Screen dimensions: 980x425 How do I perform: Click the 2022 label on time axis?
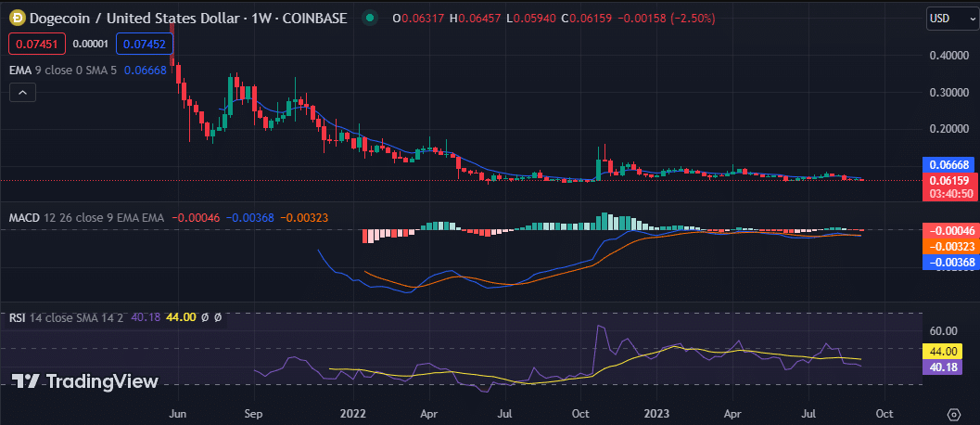pos(352,414)
